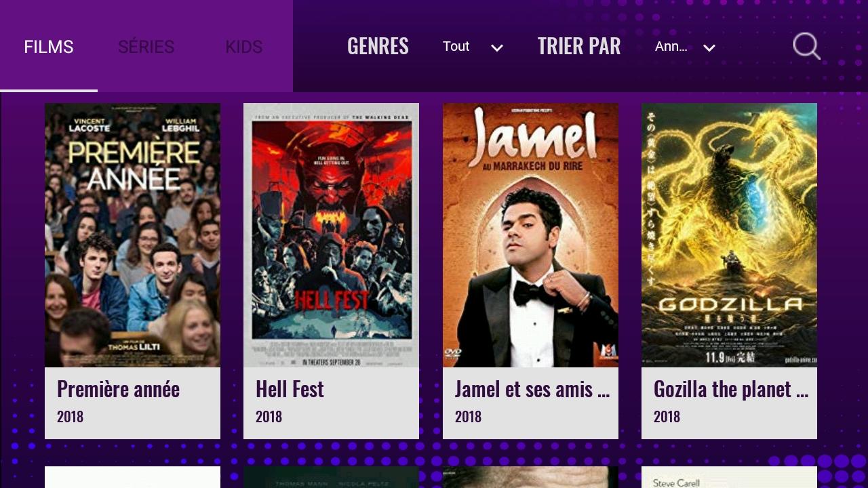This screenshot has width=868, height=488.
Task: Open the Jamel au Marrakech du Rire poster
Action: pos(530,235)
